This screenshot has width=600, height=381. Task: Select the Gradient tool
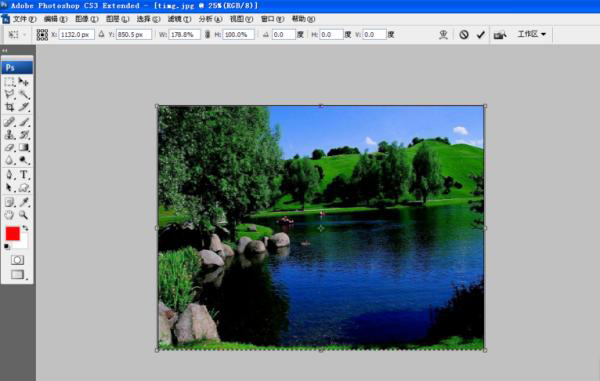[x=24, y=148]
